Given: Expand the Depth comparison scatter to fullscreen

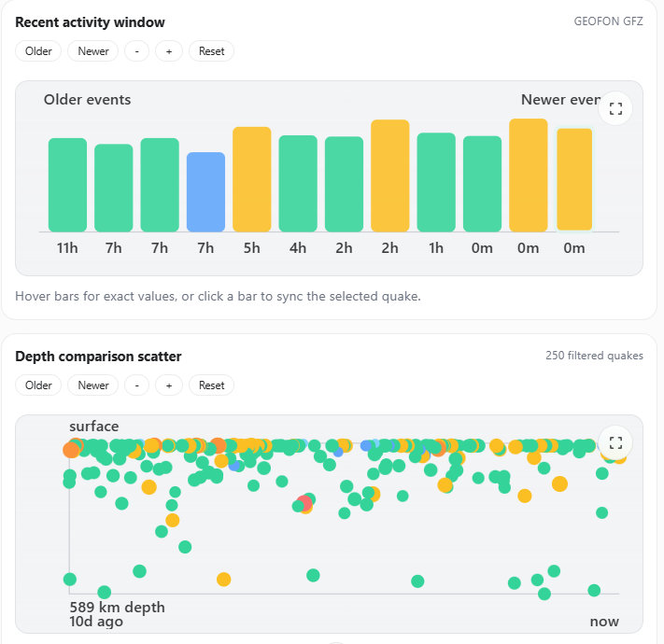Looking at the screenshot, I should tap(615, 442).
